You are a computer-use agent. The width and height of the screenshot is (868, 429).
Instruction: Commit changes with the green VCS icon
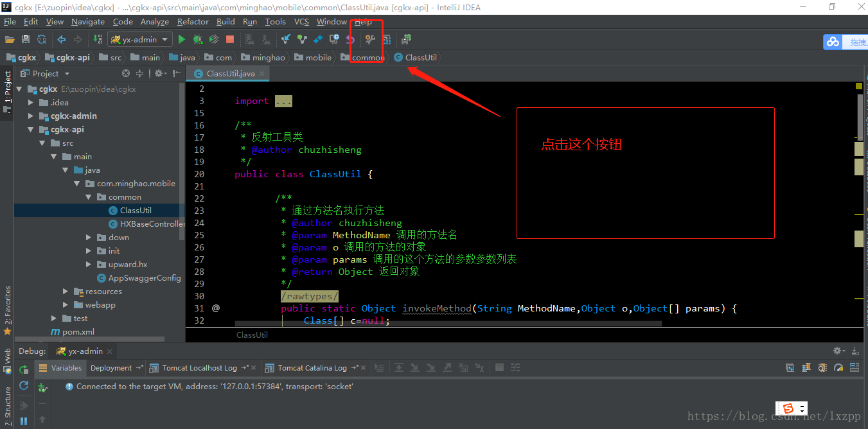302,39
